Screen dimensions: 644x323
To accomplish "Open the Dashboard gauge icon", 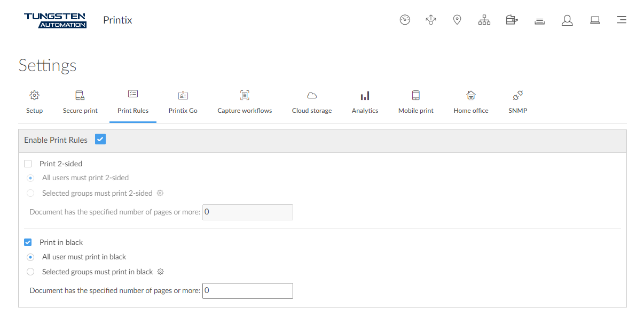I will tap(405, 20).
